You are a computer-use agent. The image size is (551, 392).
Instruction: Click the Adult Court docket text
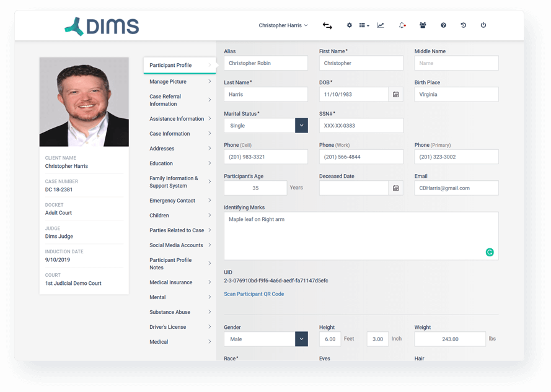[58, 213]
